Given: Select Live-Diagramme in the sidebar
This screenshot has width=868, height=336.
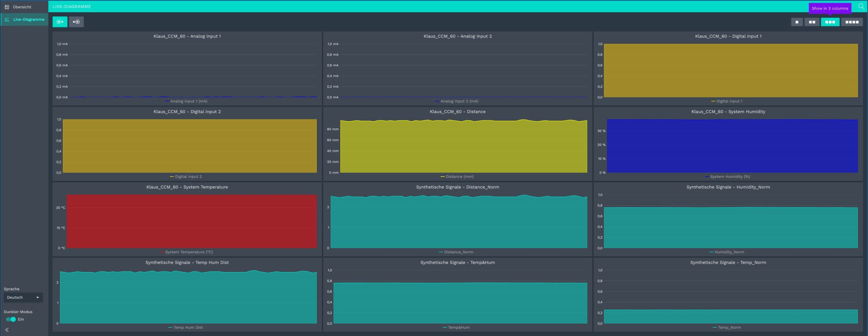Looking at the screenshot, I should coord(24,19).
